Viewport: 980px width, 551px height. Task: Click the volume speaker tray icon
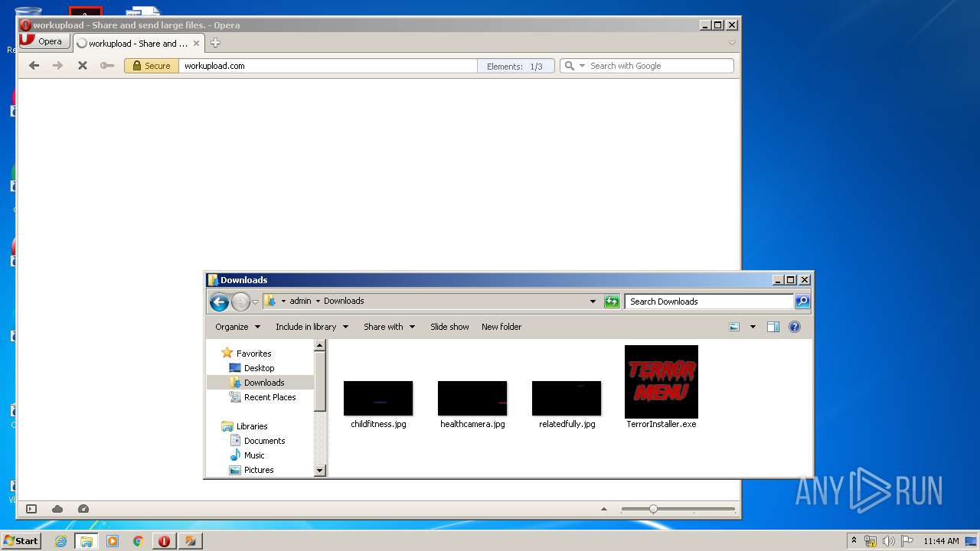click(889, 541)
